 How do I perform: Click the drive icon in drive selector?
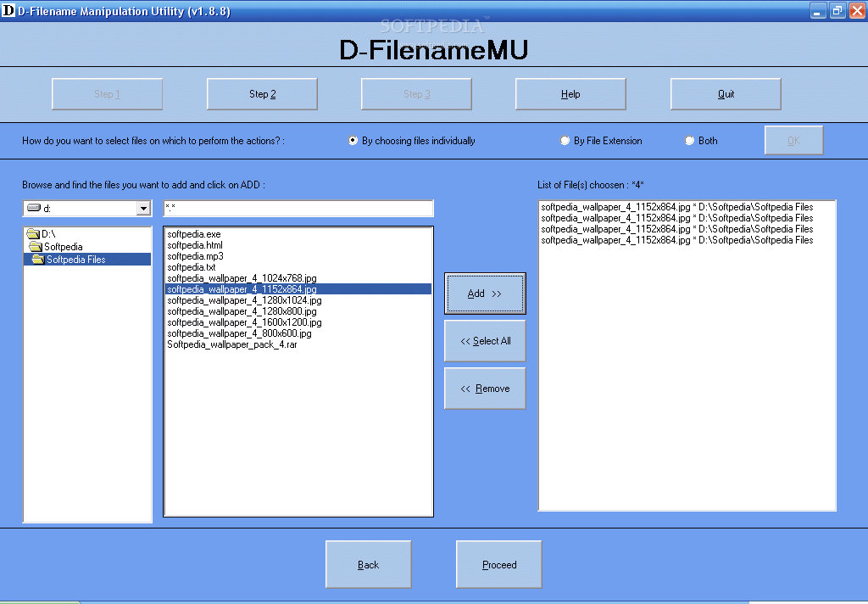tap(34, 208)
